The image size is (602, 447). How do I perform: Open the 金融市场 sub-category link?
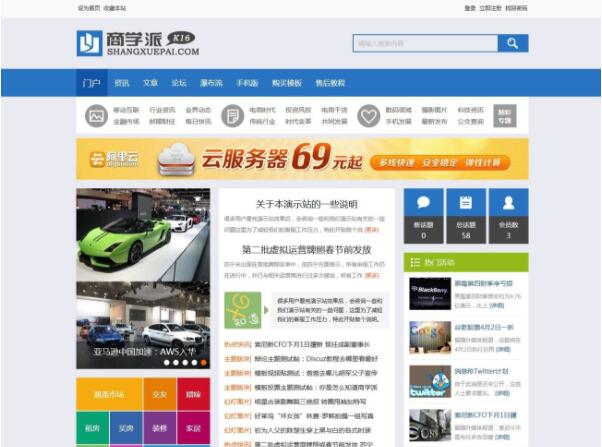(126, 122)
